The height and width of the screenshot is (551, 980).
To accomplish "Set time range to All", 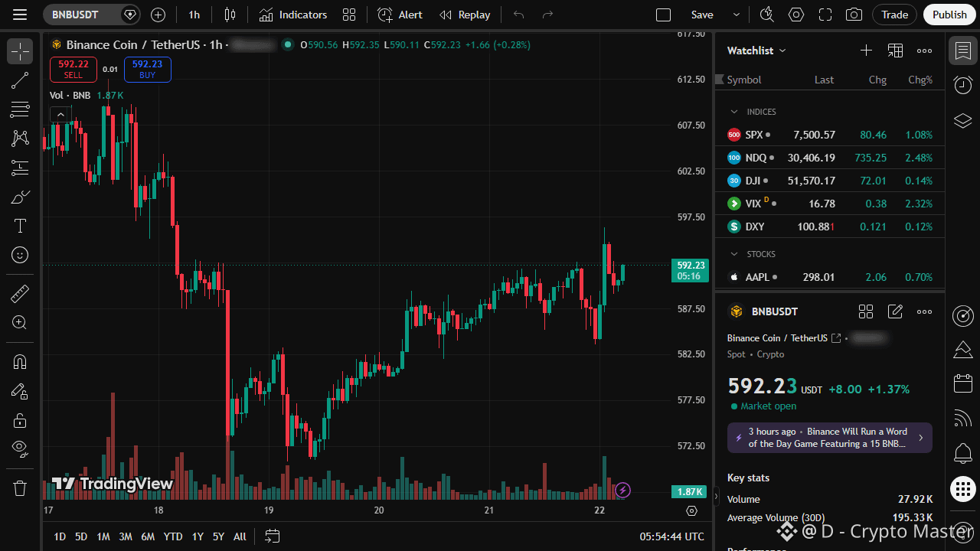I will (240, 536).
